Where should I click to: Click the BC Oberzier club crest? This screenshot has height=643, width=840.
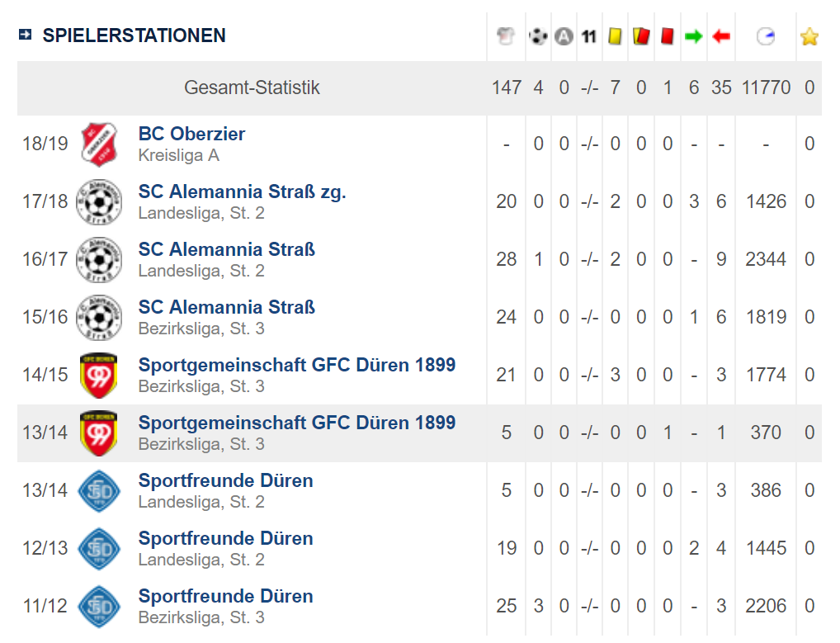[x=99, y=144]
